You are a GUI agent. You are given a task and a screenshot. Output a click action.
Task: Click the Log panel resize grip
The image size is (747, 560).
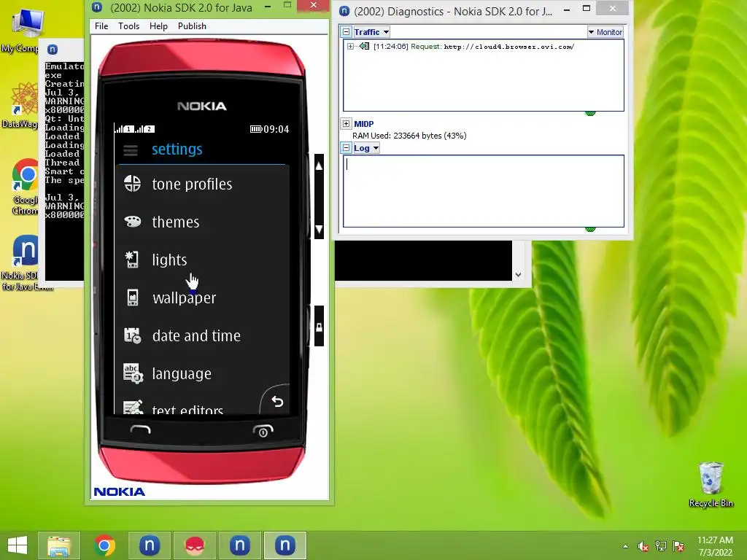tap(590, 229)
